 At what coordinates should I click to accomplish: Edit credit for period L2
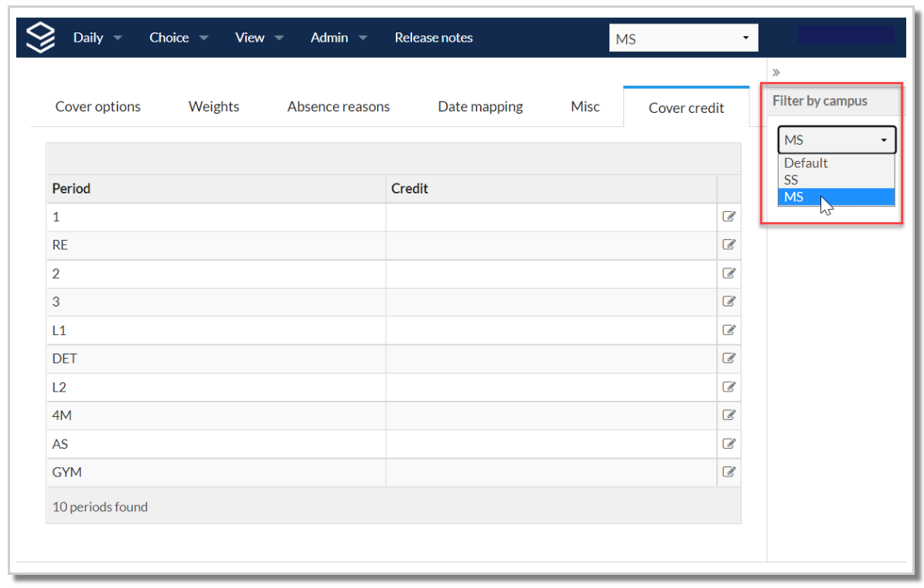click(x=729, y=387)
